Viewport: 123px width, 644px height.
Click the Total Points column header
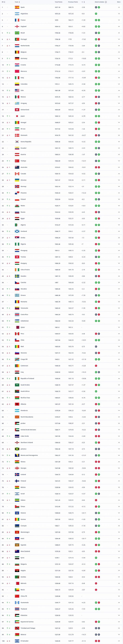(x=58, y=2)
